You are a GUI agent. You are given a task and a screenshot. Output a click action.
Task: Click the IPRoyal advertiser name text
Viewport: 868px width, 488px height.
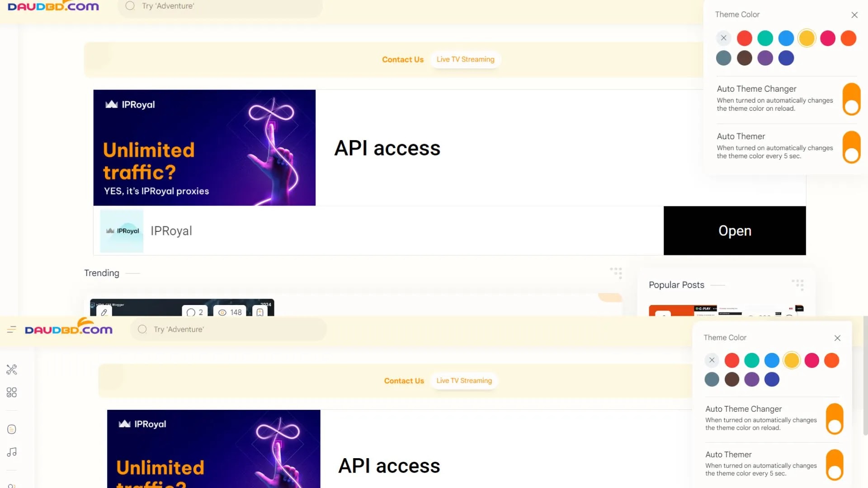click(171, 231)
